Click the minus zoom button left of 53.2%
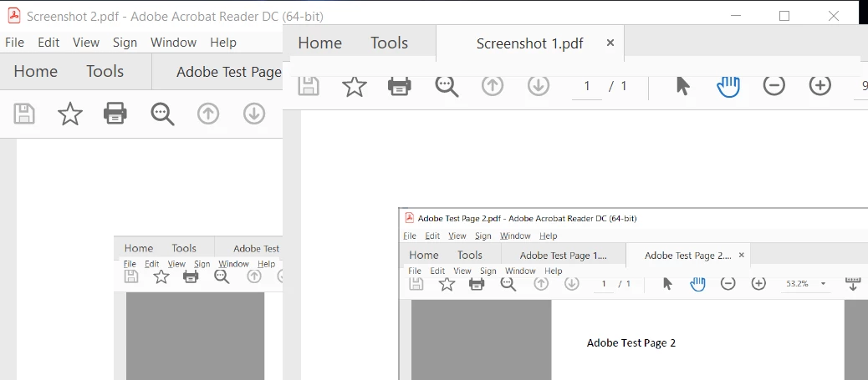Screen dimensions: 868x380 pyautogui.click(x=728, y=284)
